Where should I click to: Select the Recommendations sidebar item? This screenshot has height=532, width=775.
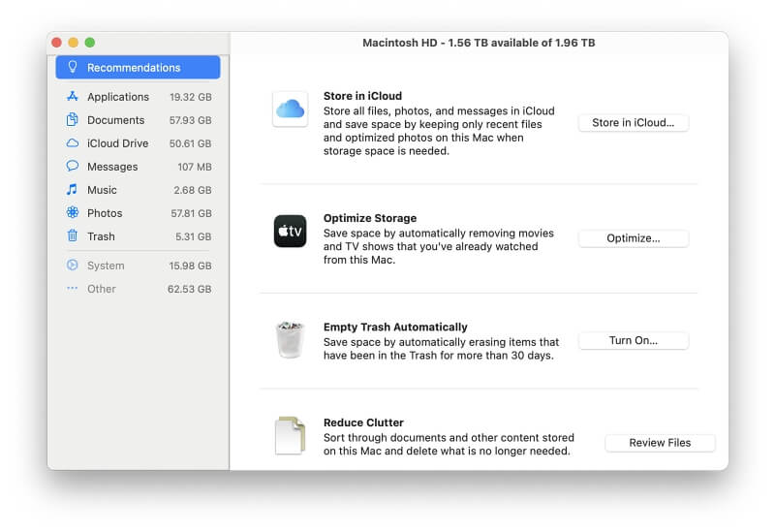pos(138,67)
